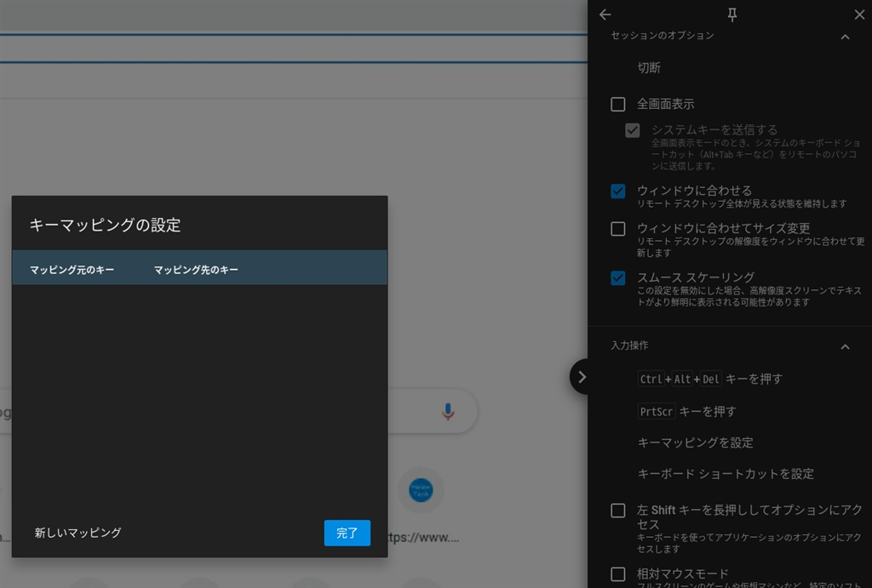
Task: Toggle the システムキーを送信する checkbox
Action: pos(633,130)
